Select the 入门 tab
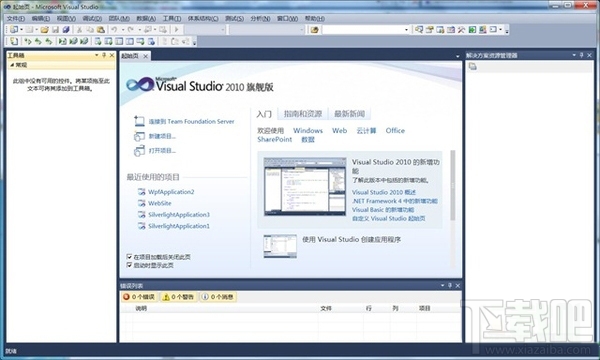 click(264, 114)
